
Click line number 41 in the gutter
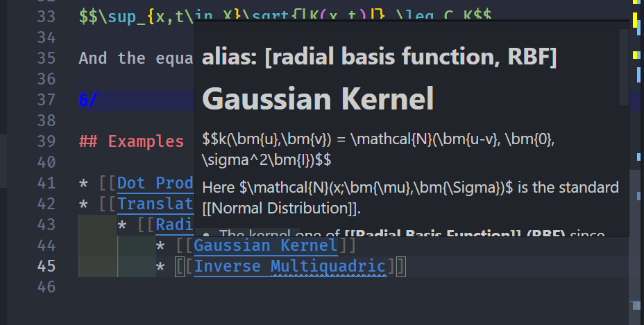tap(46, 183)
